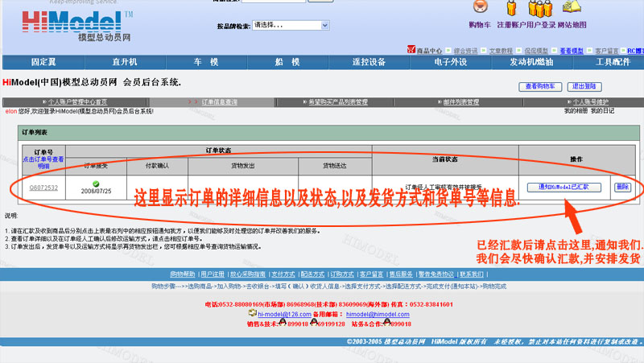Click the shopping cart icon (购物车)

[480, 8]
